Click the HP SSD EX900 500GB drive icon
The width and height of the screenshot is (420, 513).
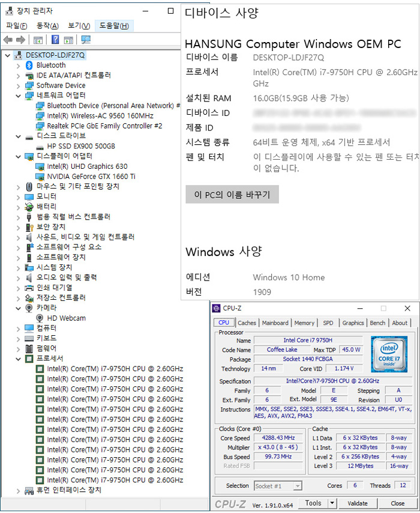point(40,147)
